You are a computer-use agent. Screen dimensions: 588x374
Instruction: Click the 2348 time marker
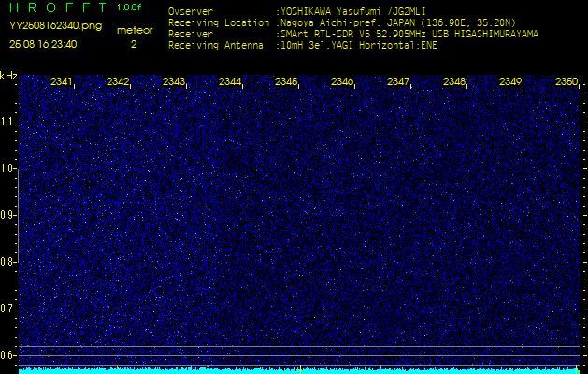coord(454,81)
